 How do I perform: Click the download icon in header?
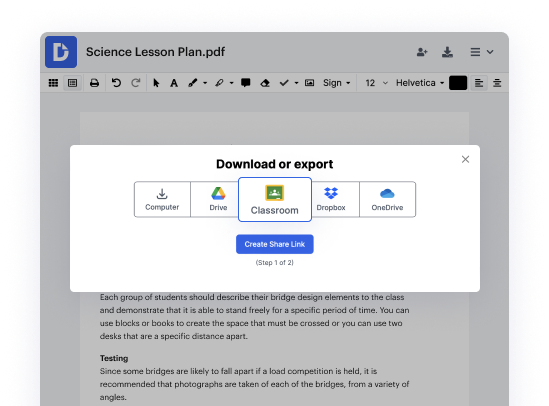447,52
